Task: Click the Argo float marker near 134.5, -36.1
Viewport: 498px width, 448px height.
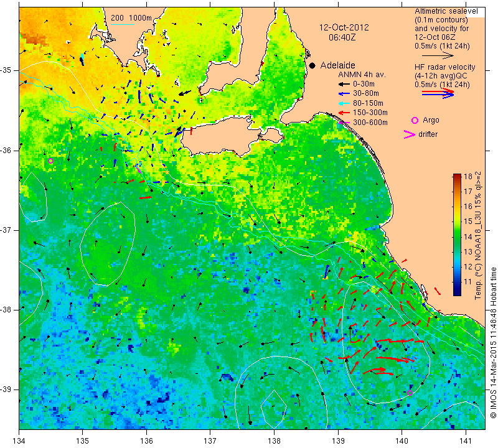Action: pos(50,161)
